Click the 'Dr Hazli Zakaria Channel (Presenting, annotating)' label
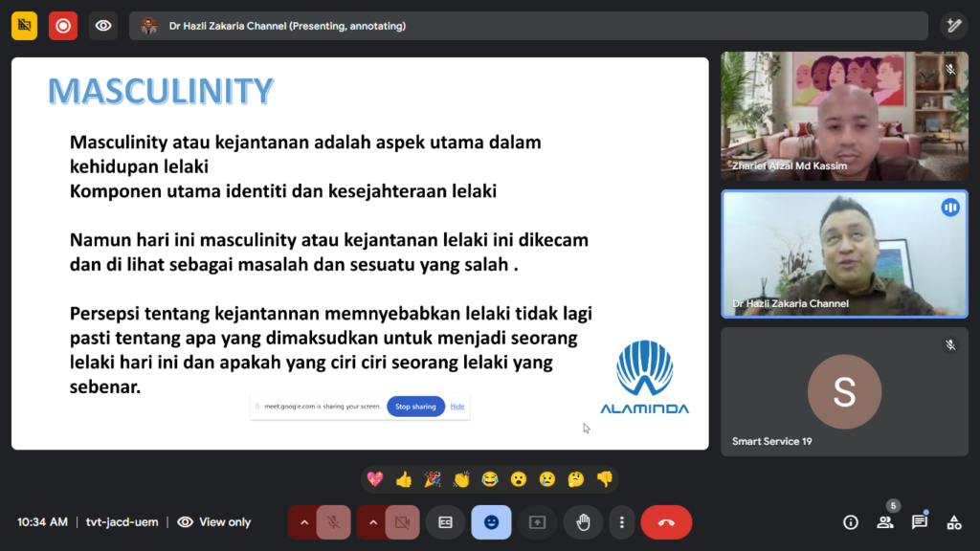The height and width of the screenshot is (551, 980). tap(287, 26)
